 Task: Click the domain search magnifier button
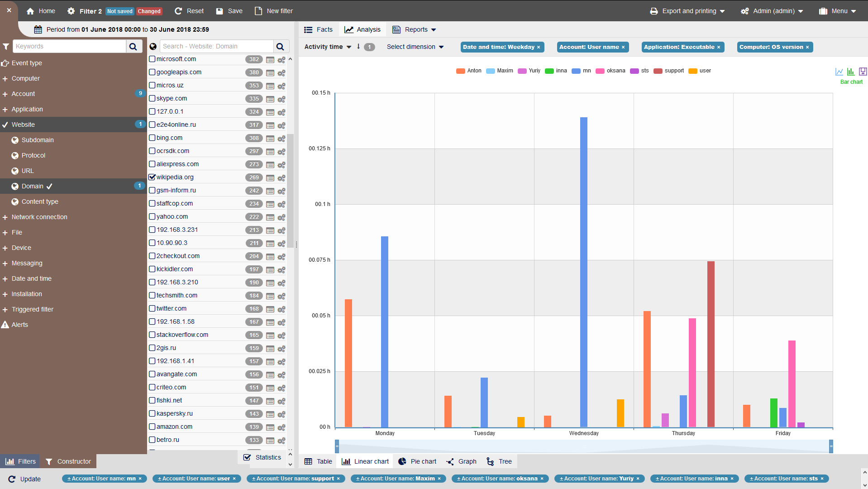(280, 46)
